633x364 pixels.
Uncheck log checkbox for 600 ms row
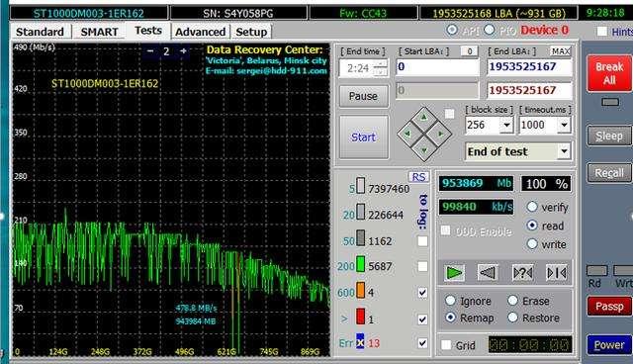click(422, 293)
